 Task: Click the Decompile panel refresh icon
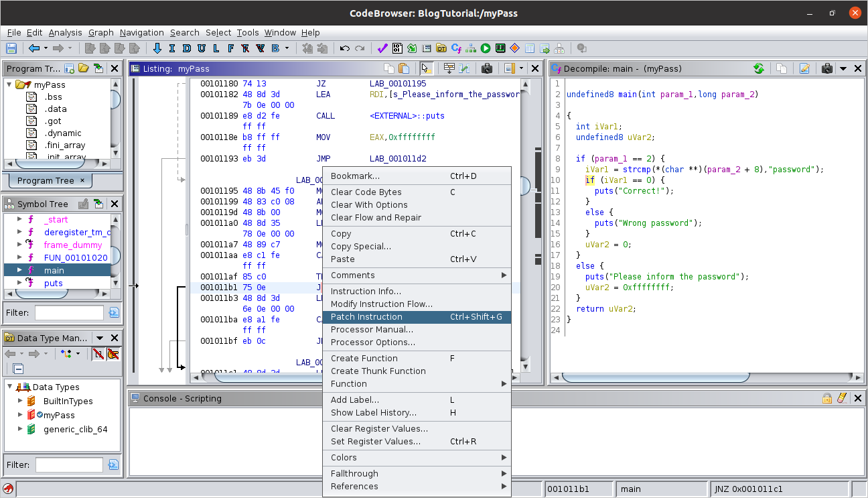(759, 68)
